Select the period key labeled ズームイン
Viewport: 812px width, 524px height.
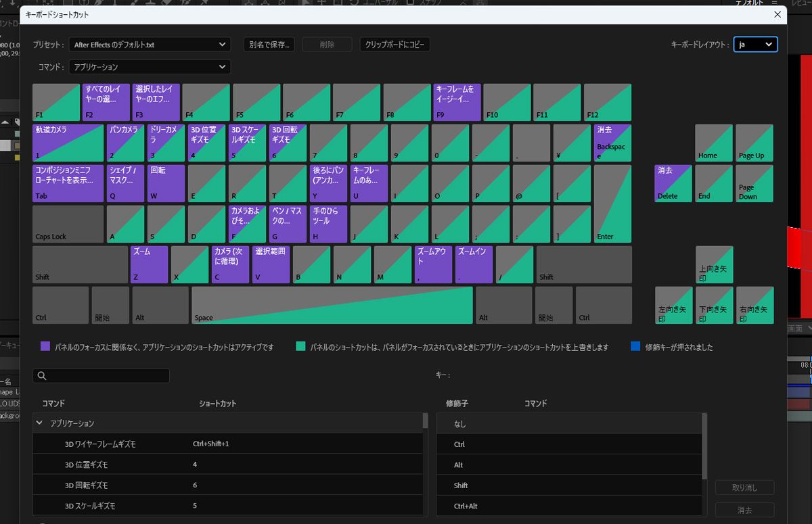pyautogui.click(x=474, y=264)
